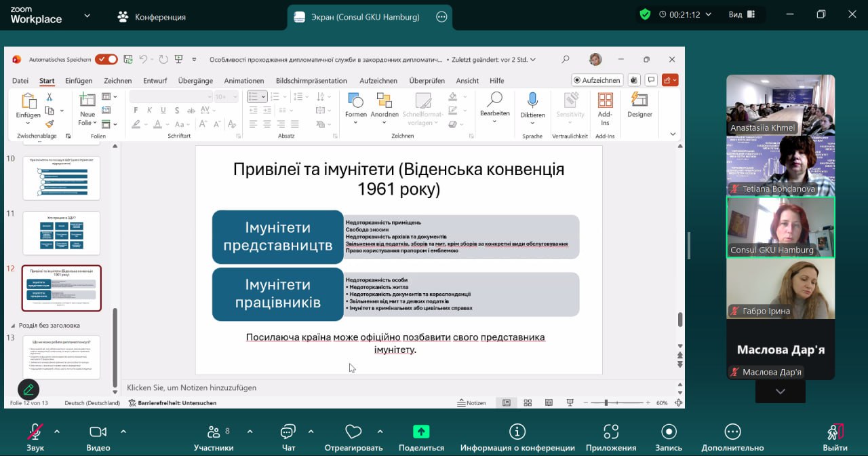Click the PowerPoint zoom slider
The image size is (868, 456).
(x=606, y=403)
